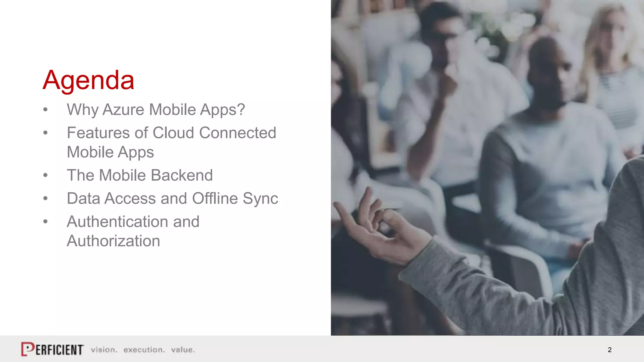Click the bullet before Features of Cloud Connected
The height and width of the screenshot is (362, 644).
tap(46, 133)
